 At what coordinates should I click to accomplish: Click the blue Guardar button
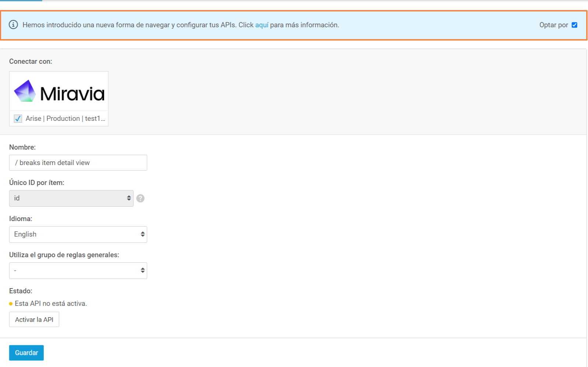point(27,353)
